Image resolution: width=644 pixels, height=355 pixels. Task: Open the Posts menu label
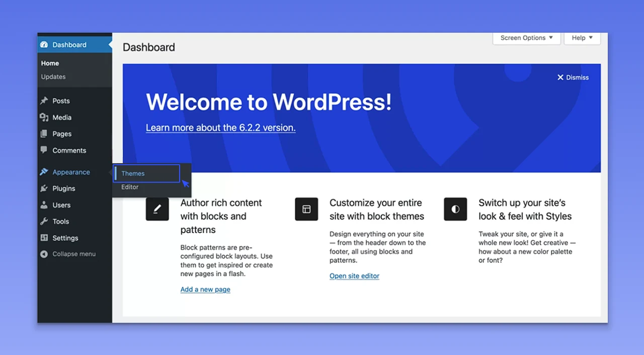61,101
